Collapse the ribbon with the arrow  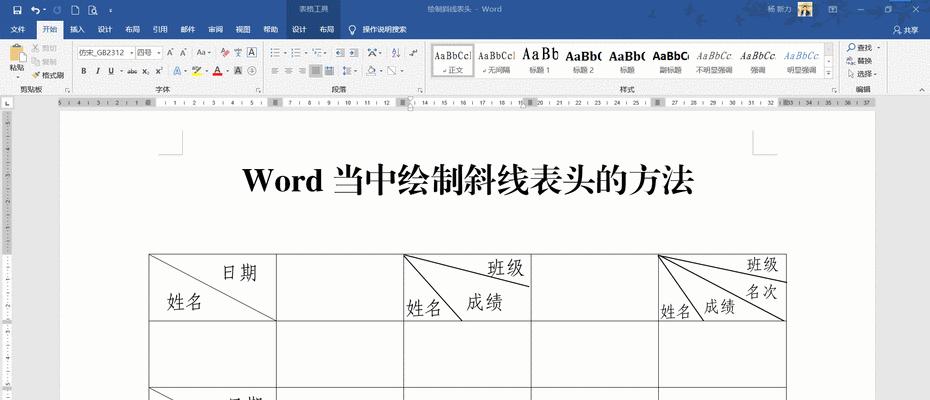point(922,90)
